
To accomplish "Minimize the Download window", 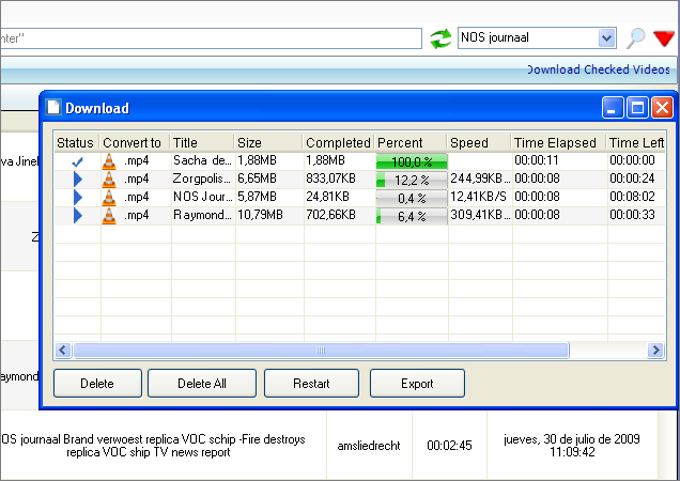I will coord(612,108).
